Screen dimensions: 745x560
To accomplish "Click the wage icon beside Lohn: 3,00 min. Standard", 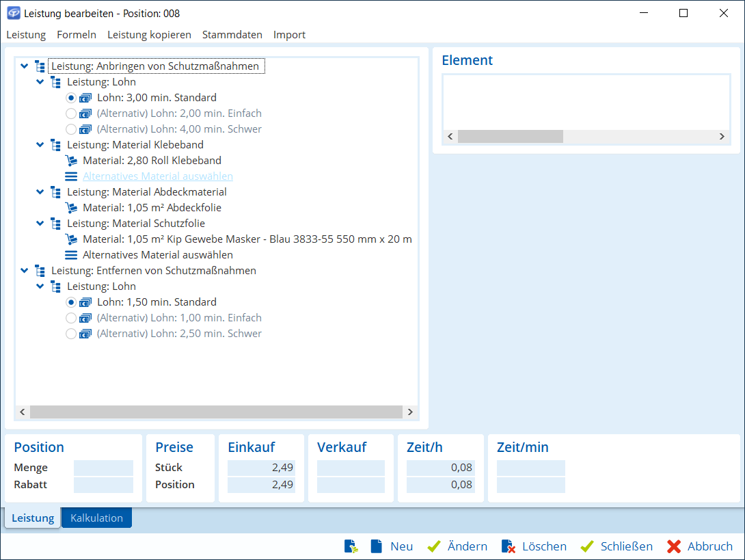I will pyautogui.click(x=86, y=98).
